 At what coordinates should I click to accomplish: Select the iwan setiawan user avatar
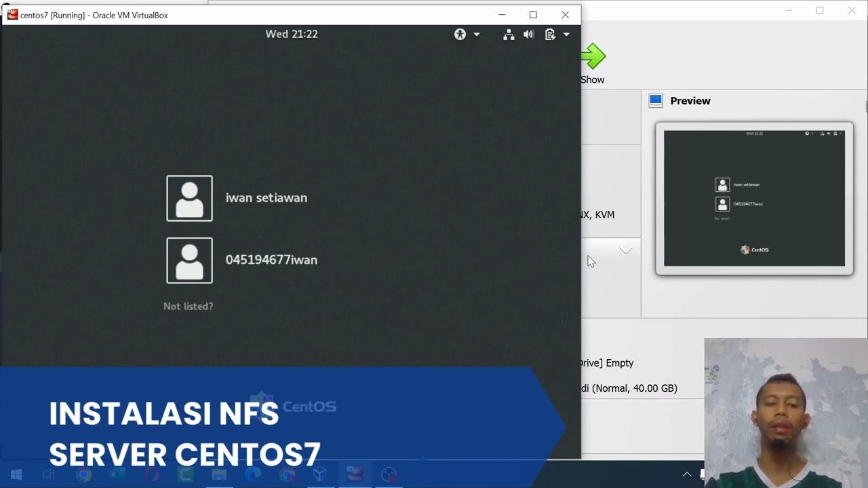click(189, 198)
